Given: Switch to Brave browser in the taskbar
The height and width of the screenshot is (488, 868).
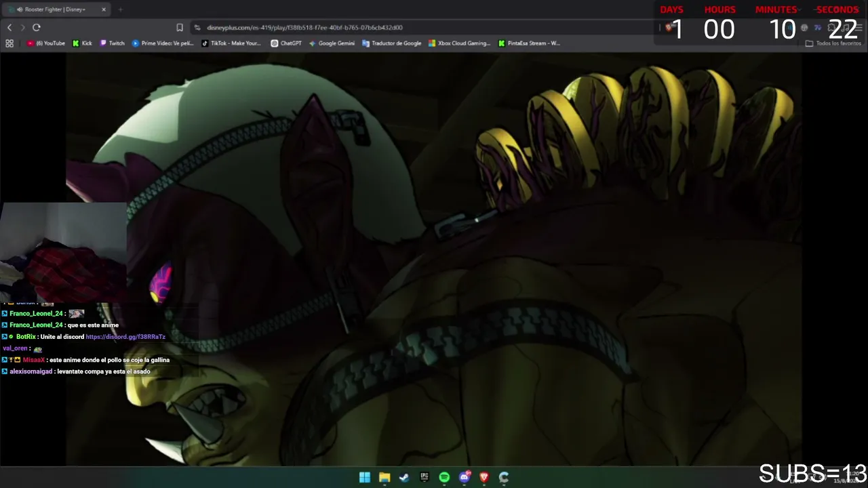Looking at the screenshot, I should pos(484,477).
